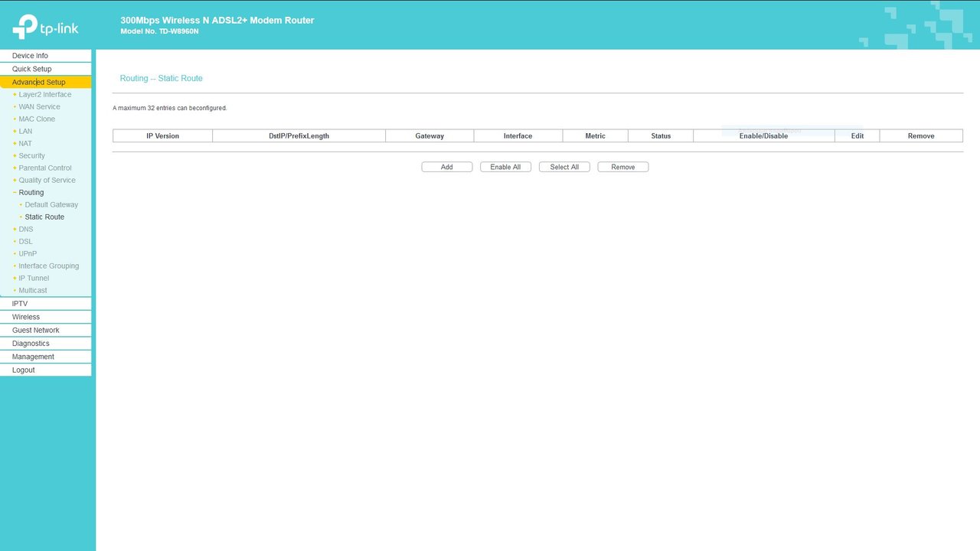This screenshot has width=980, height=551.
Task: Collapse the Routing submenu
Action: pos(31,193)
